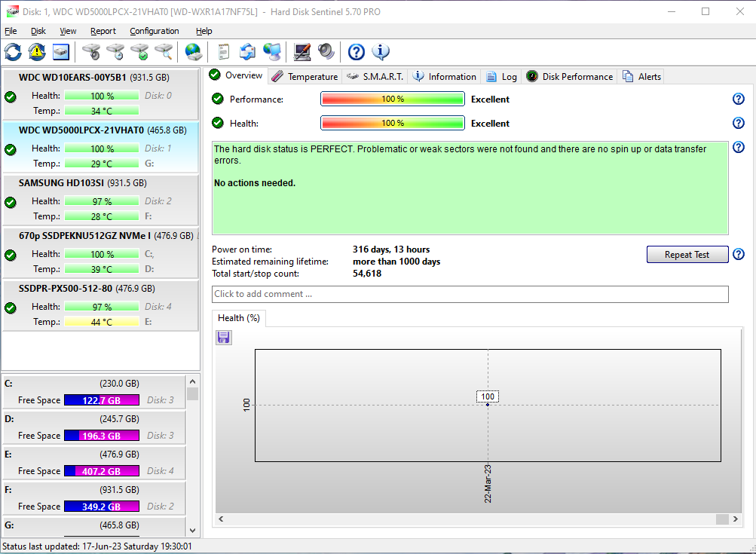
Task: Click the Repeat Test button
Action: (x=687, y=255)
